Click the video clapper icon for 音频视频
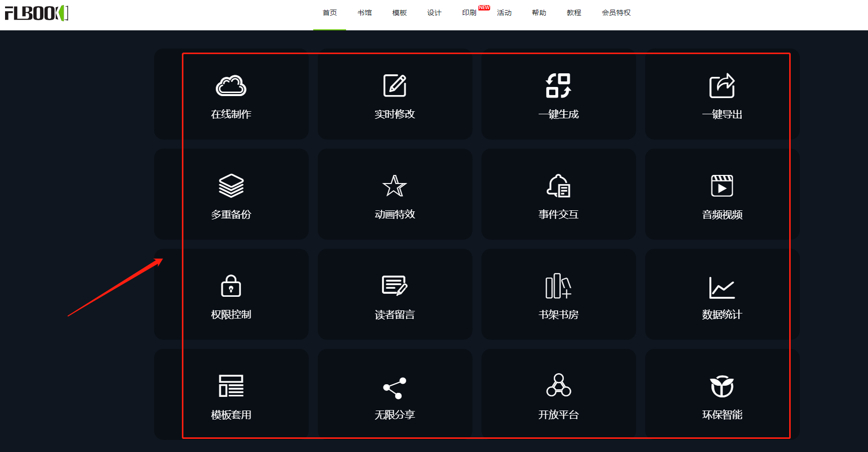Image resolution: width=868 pixels, height=452 pixels. click(x=722, y=186)
